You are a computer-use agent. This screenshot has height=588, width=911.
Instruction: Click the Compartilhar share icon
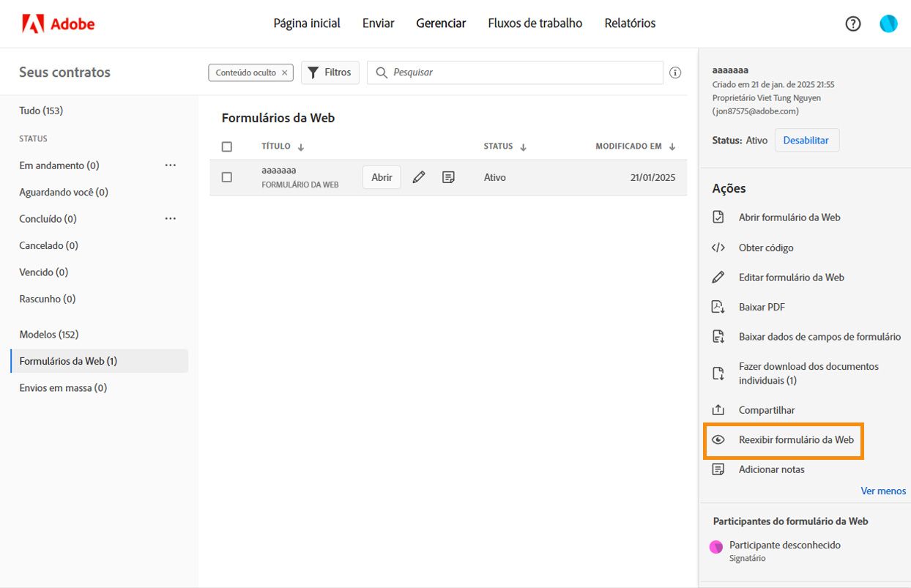pyautogui.click(x=718, y=409)
